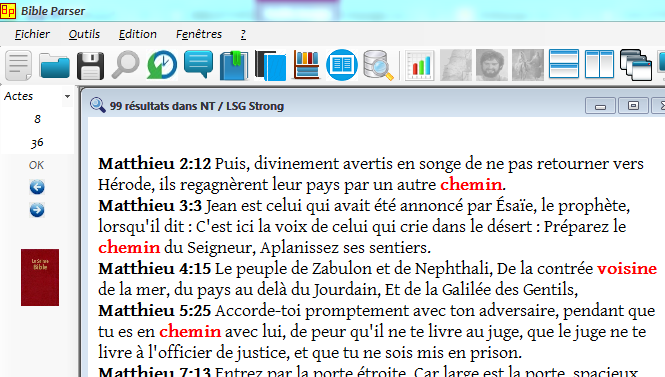Click the new document toolbar icon

coord(19,65)
